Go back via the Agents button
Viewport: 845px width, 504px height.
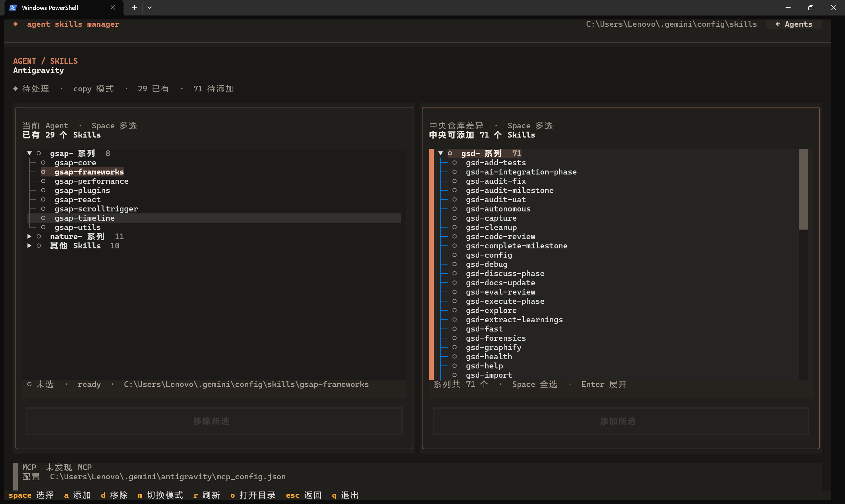794,24
